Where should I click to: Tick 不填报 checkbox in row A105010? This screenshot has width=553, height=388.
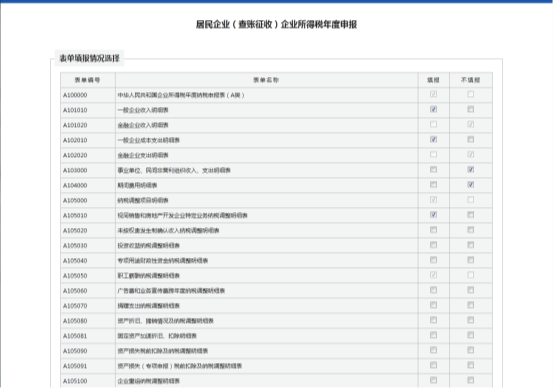tap(470, 215)
